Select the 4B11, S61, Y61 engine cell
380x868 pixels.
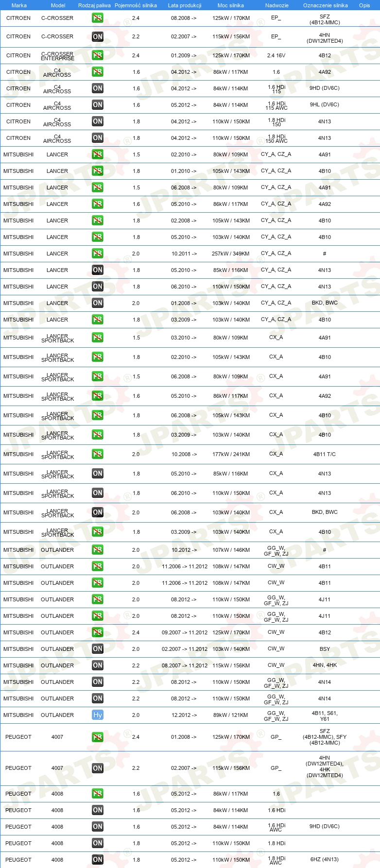coord(325,716)
